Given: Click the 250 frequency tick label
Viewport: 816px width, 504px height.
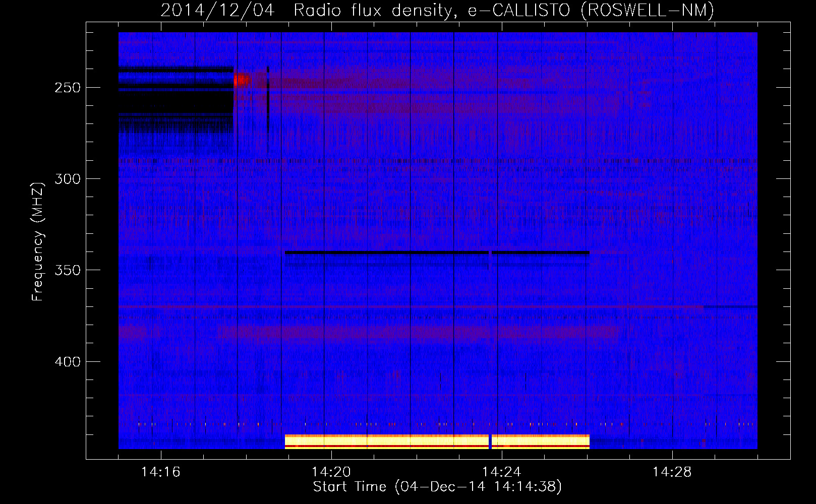Looking at the screenshot, I should coord(67,88).
